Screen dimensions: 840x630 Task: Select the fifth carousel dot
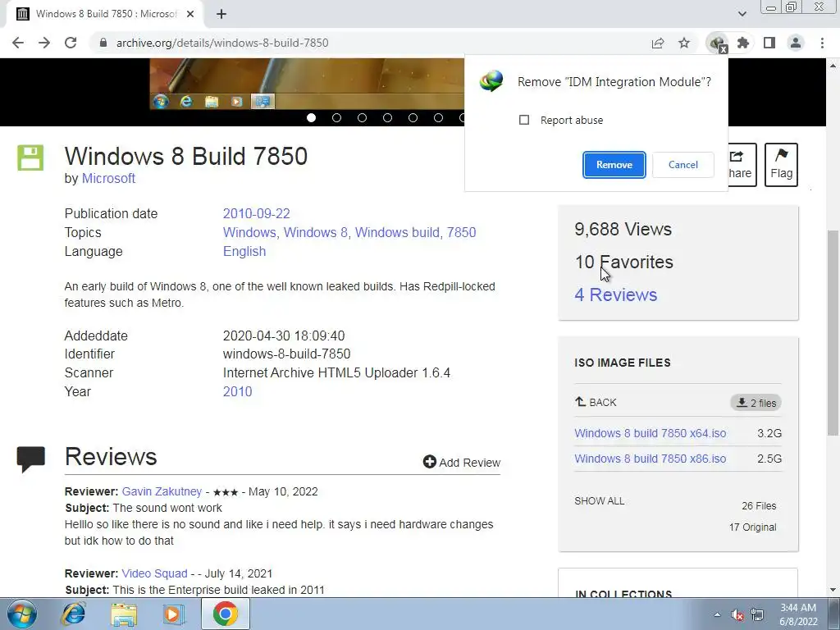point(413,118)
